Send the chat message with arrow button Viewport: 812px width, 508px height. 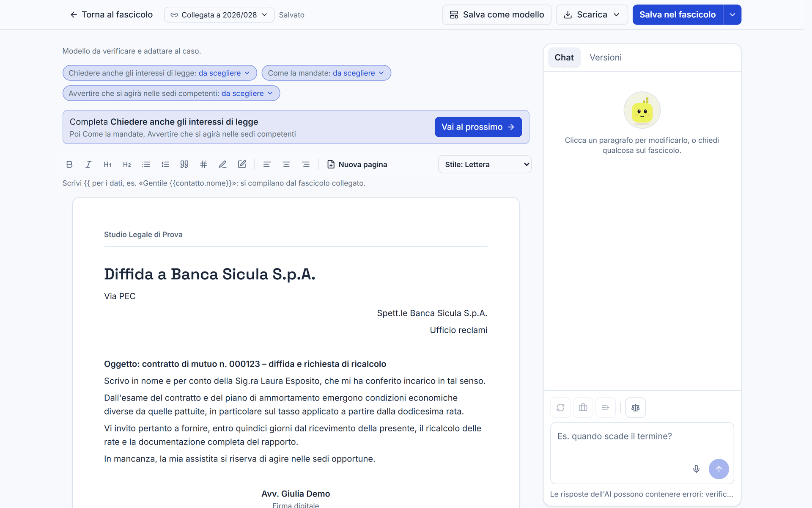click(x=719, y=469)
